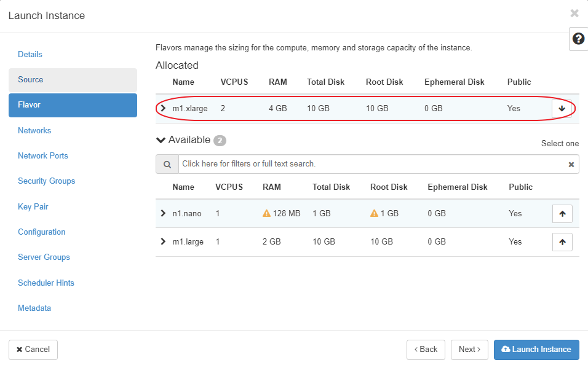Allocate the n1.nano flavor with up arrow

tap(562, 214)
